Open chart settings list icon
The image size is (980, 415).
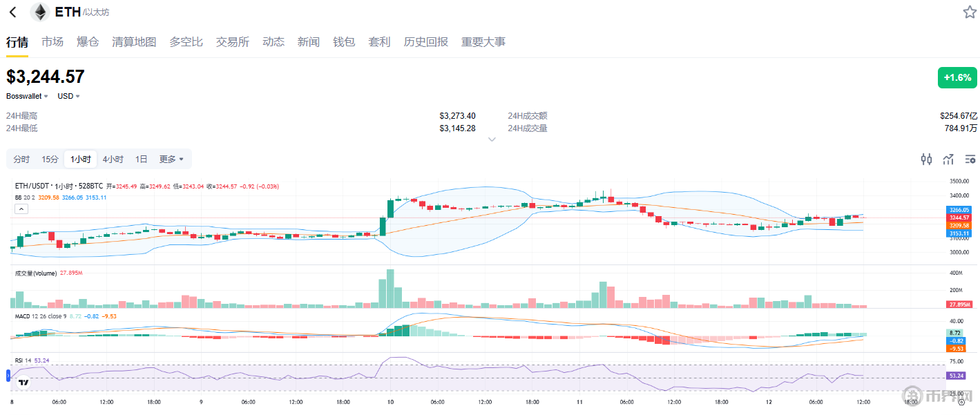pos(970,160)
